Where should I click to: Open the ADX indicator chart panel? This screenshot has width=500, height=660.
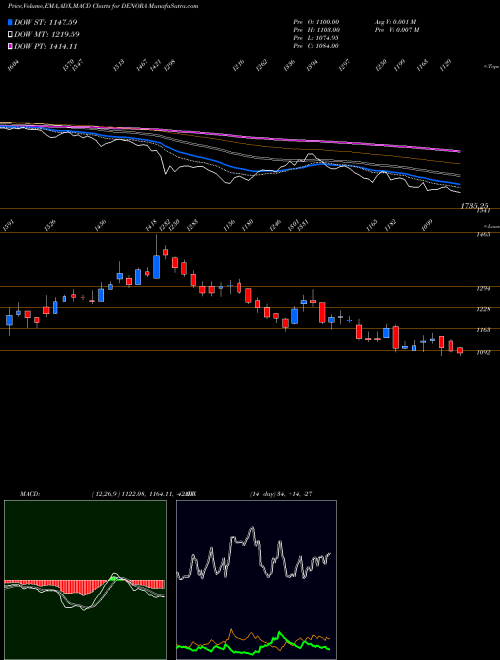click(256, 580)
